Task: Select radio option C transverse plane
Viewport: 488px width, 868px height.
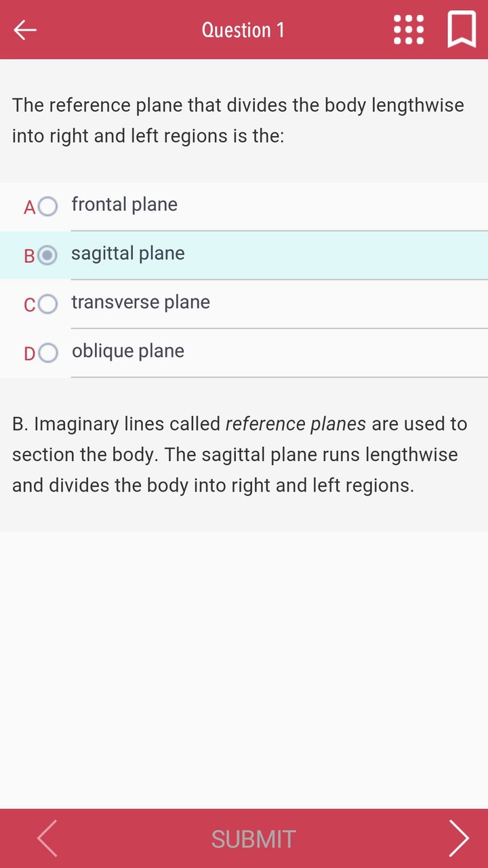Action: point(48,304)
